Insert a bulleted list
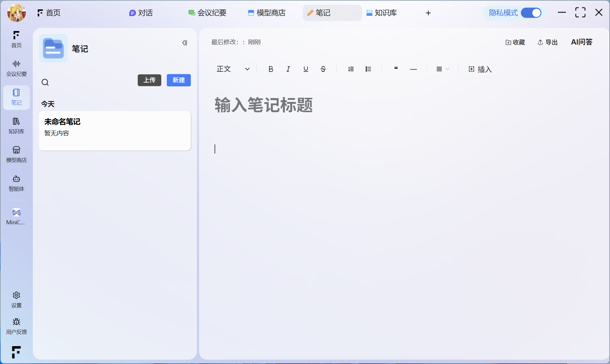The image size is (610, 364). point(368,69)
